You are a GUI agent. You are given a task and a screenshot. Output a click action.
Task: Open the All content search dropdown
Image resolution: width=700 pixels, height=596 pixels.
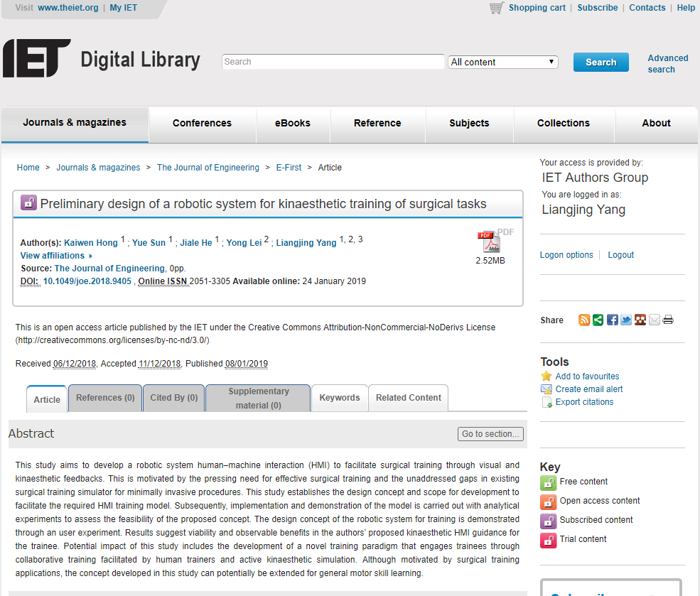pos(503,62)
